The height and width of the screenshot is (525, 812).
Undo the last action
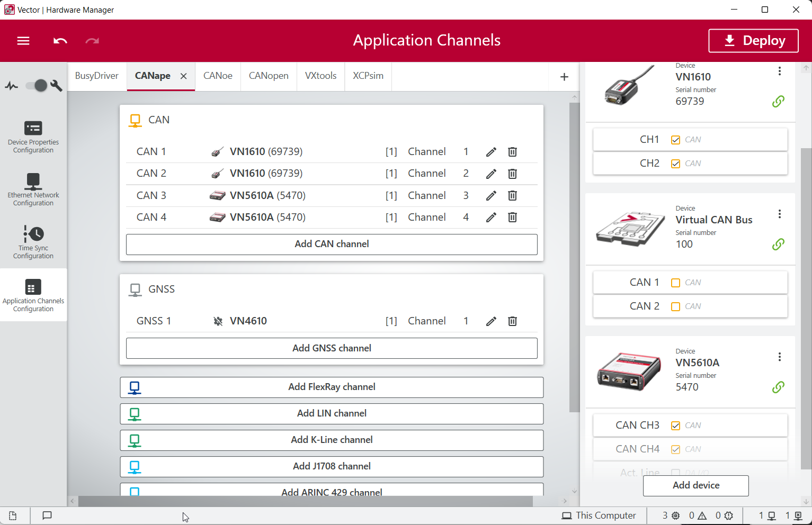[x=60, y=41]
